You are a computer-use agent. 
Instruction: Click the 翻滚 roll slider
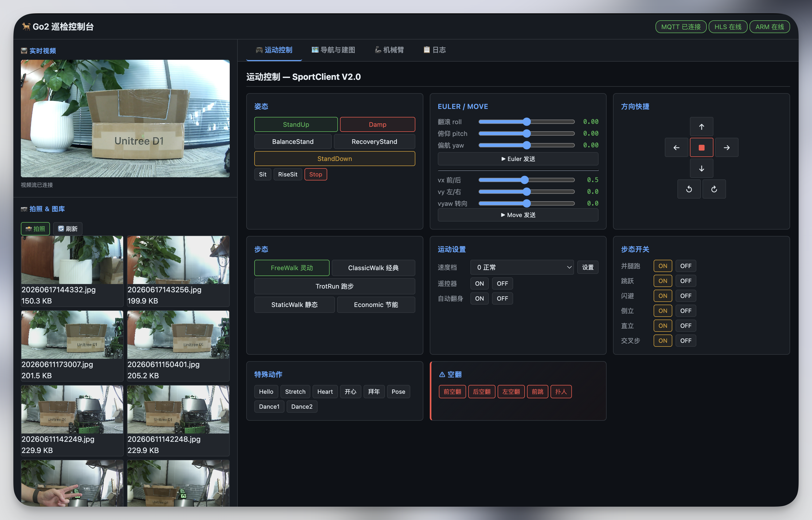pos(526,122)
